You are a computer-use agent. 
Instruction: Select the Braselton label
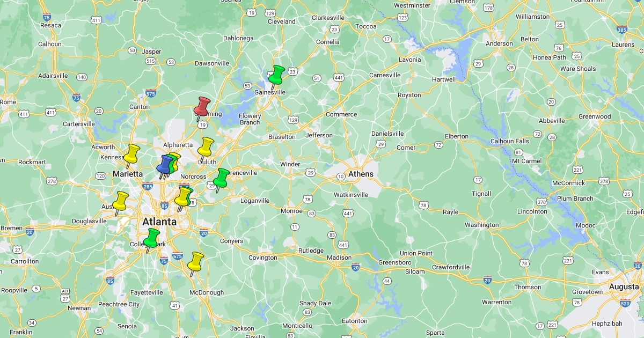(x=282, y=137)
